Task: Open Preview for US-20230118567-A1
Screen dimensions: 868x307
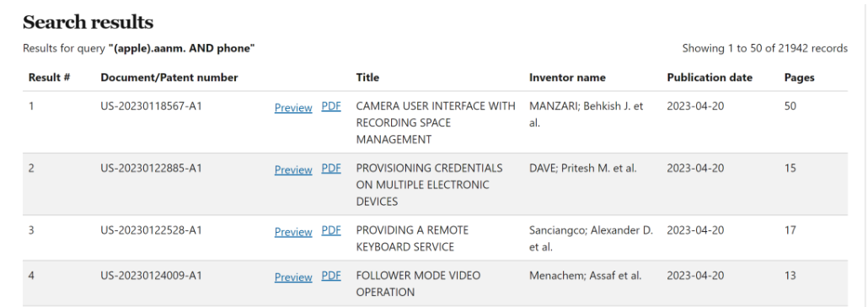Action: click(x=292, y=107)
